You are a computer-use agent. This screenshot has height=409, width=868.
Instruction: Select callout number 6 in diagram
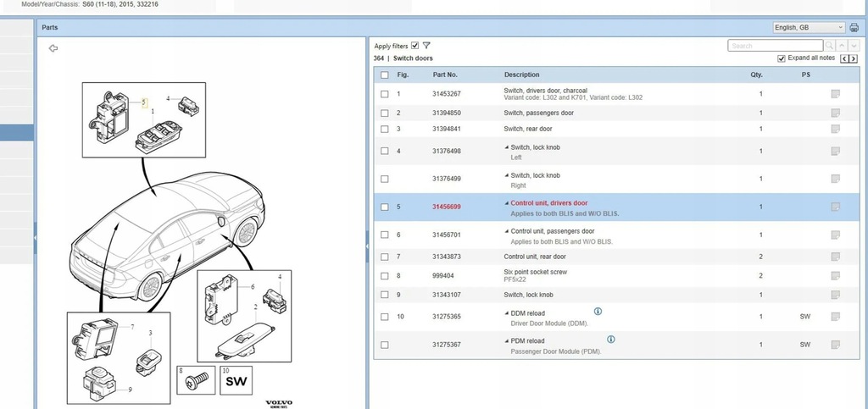(253, 287)
